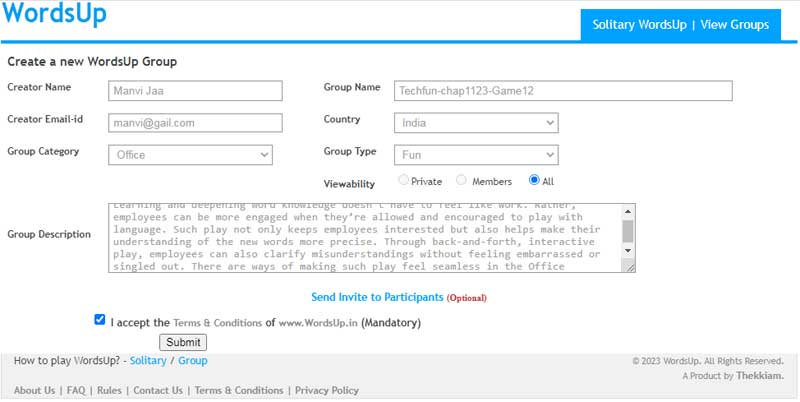Click the 'Viewability' label

349,184
